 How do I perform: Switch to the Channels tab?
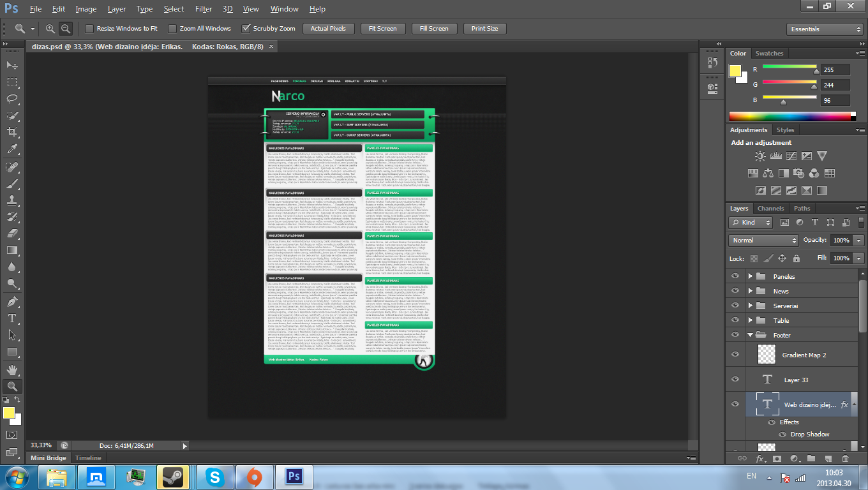[770, 209]
